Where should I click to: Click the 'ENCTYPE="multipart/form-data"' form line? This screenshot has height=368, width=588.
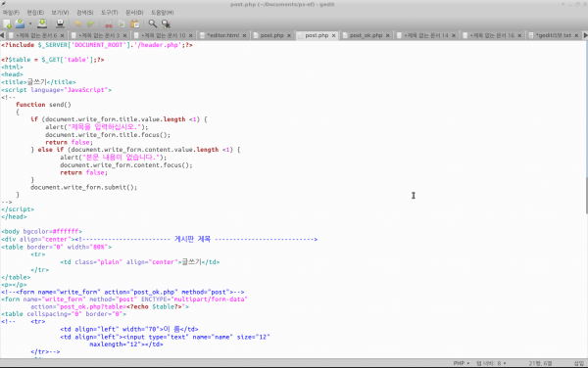click(124, 299)
